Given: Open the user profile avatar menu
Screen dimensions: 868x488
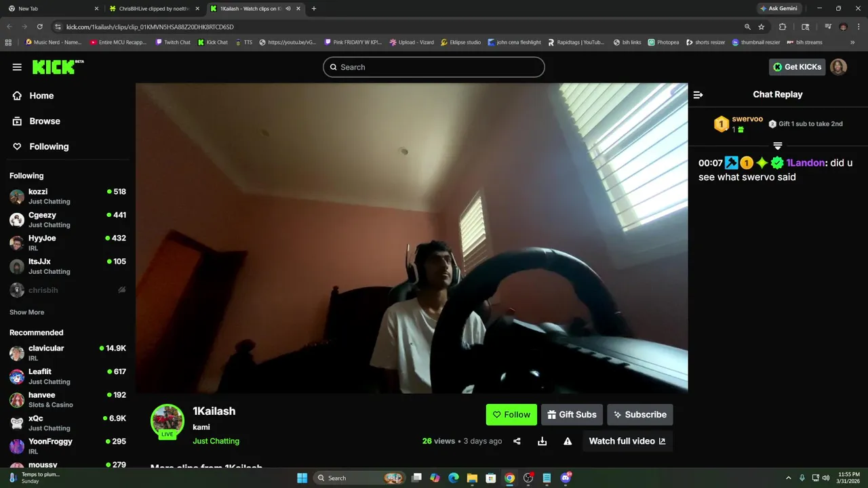Looking at the screenshot, I should coord(839,67).
